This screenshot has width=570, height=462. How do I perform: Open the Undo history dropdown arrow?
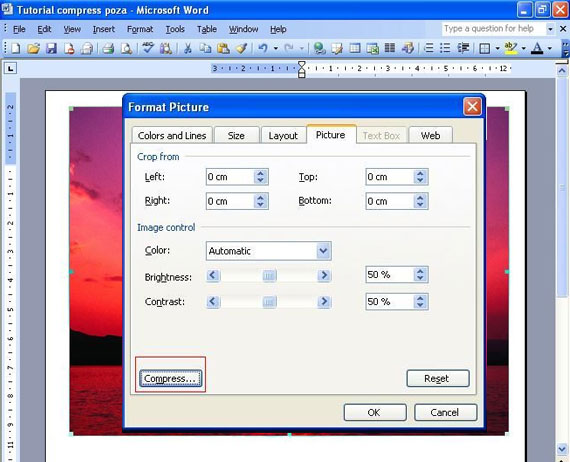pos(276,48)
